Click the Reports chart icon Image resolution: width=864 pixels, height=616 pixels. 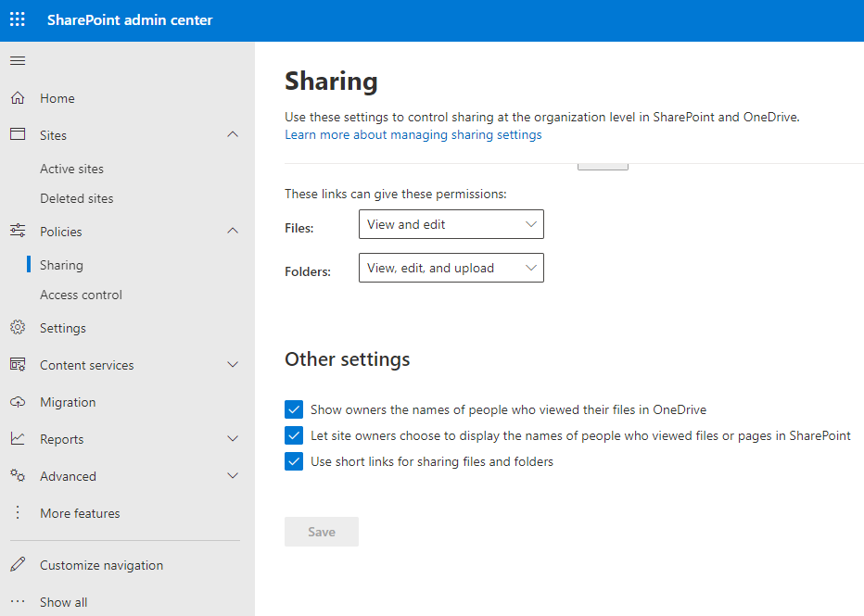click(18, 439)
